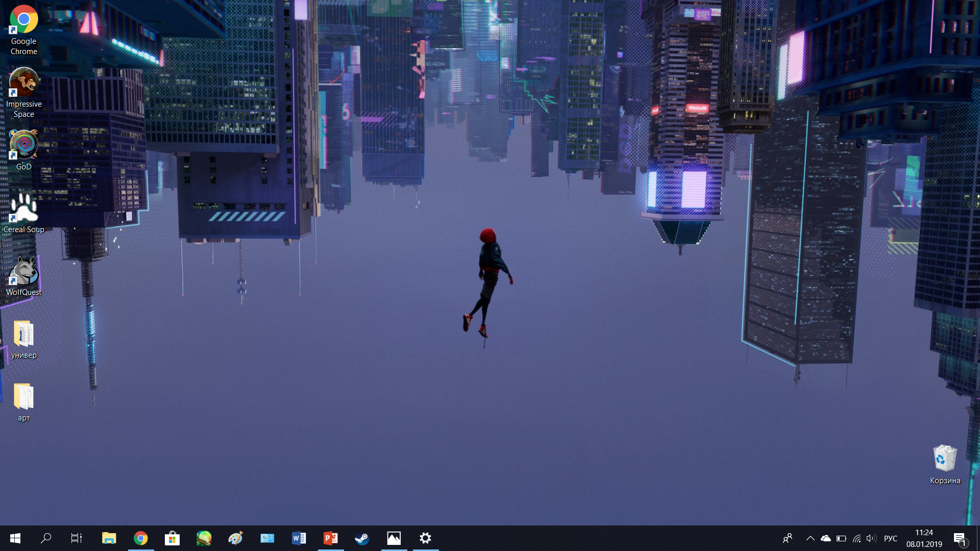Switch to the Photos app in taskbar

[394, 538]
